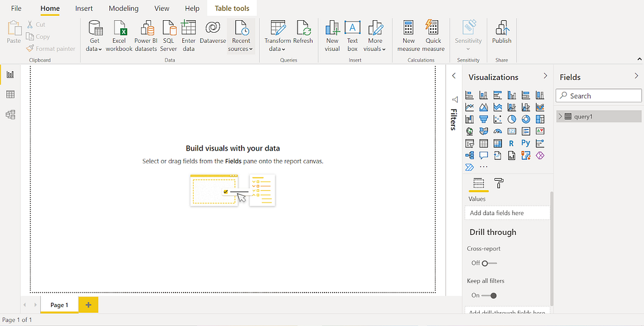Viewport: 644px width, 326px height.
Task: Refresh the data
Action: (x=303, y=32)
